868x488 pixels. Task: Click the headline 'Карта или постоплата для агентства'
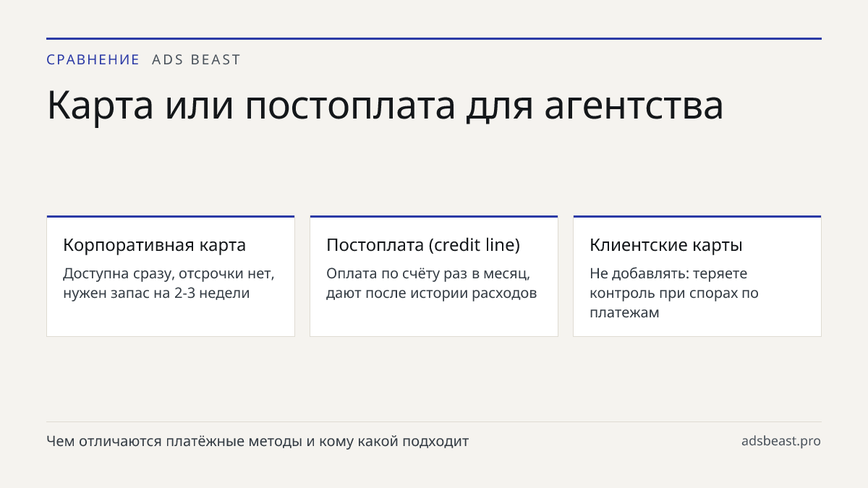point(385,106)
